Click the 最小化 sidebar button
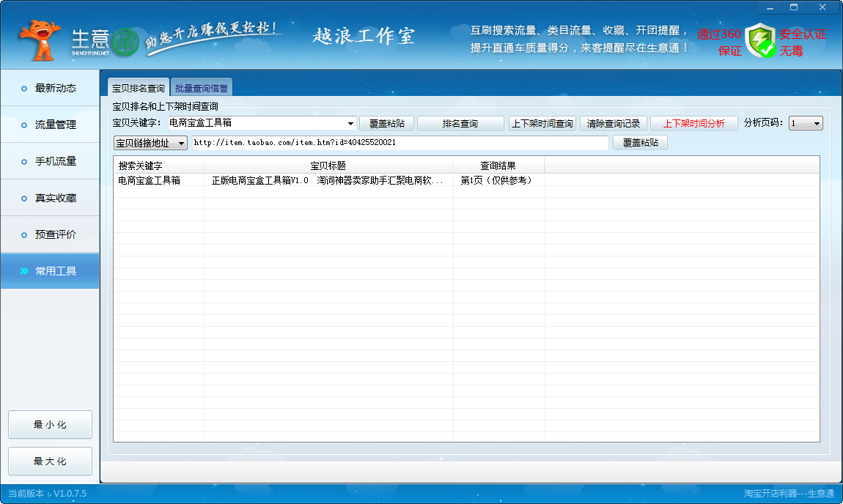Image resolution: width=843 pixels, height=504 pixels. 50,424
